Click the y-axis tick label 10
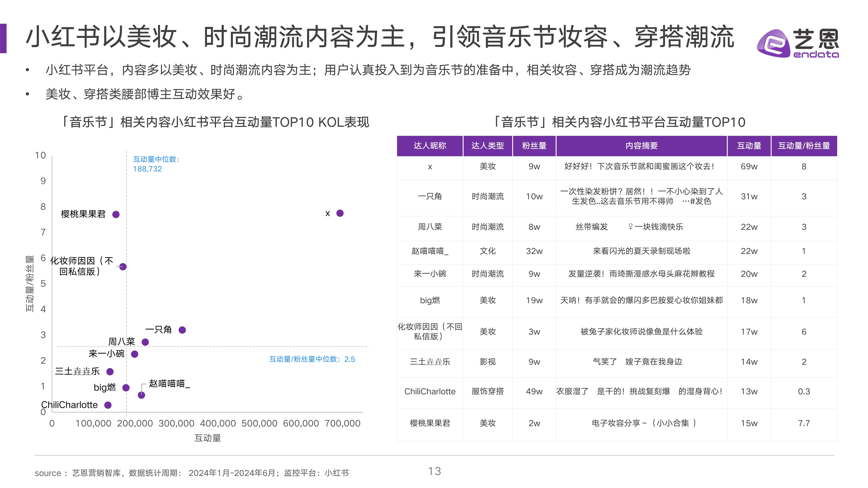This screenshot has height=488, width=868. (x=40, y=155)
